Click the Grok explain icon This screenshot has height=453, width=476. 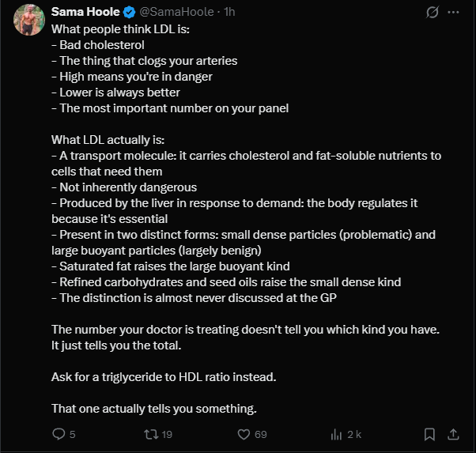pos(433,13)
